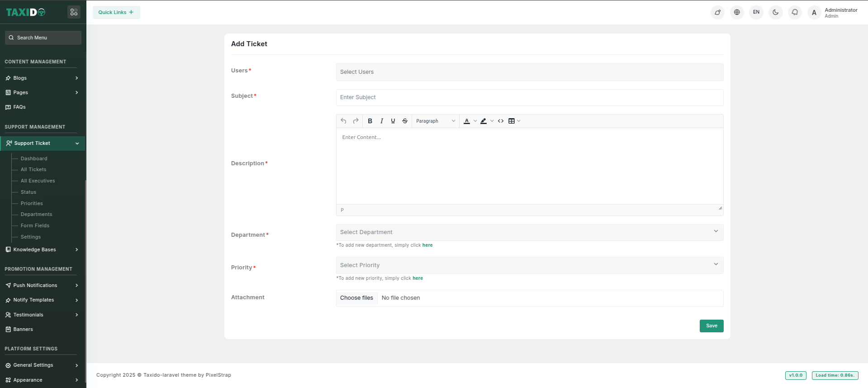The width and height of the screenshot is (868, 388).
Task: Click the globe icon in header
Action: pos(737,12)
